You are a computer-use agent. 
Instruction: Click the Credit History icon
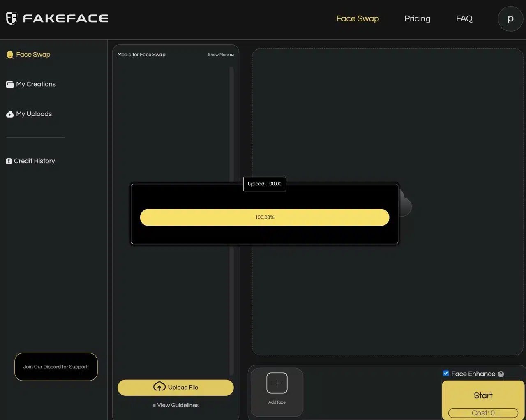(9, 161)
